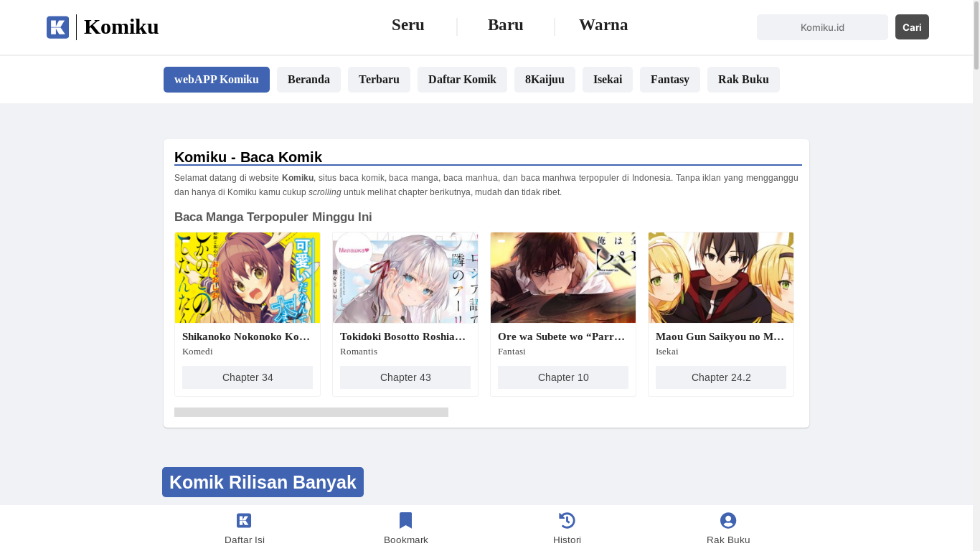Open the Seru header tab
This screenshot has height=551, width=980.
[x=407, y=25]
